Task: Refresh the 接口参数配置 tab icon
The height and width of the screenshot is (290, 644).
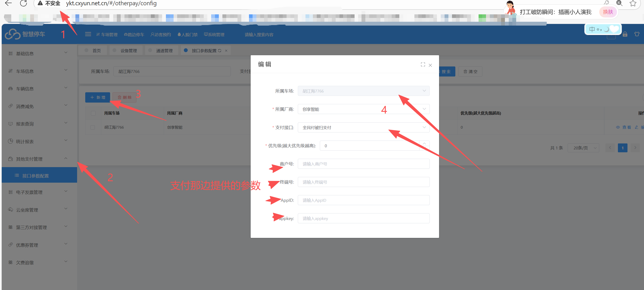Action: point(220,51)
